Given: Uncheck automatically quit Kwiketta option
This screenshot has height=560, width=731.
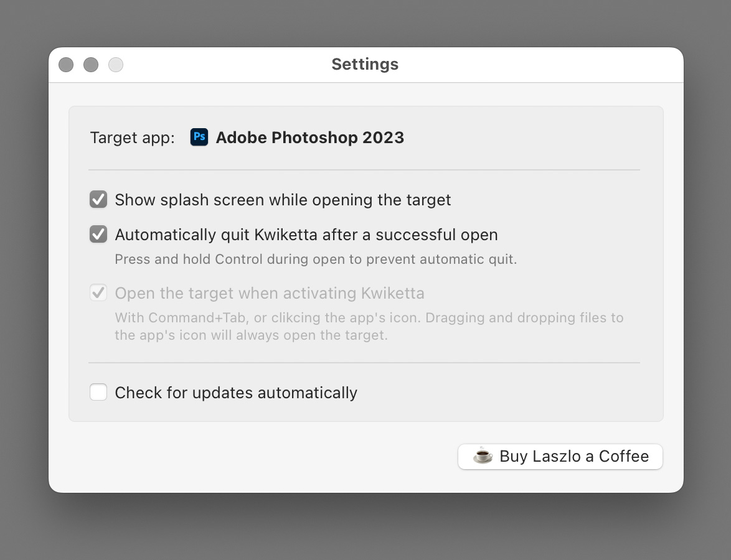Looking at the screenshot, I should (x=98, y=235).
